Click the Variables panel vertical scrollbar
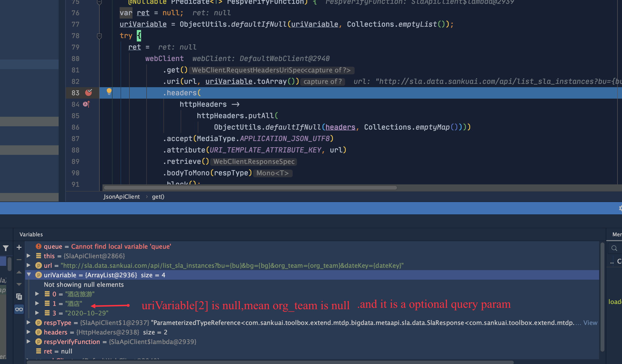This screenshot has width=622, height=364. tap(602, 297)
